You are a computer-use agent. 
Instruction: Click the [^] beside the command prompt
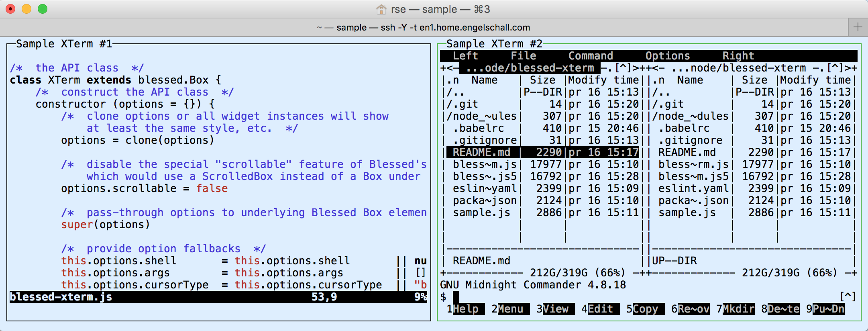848,297
